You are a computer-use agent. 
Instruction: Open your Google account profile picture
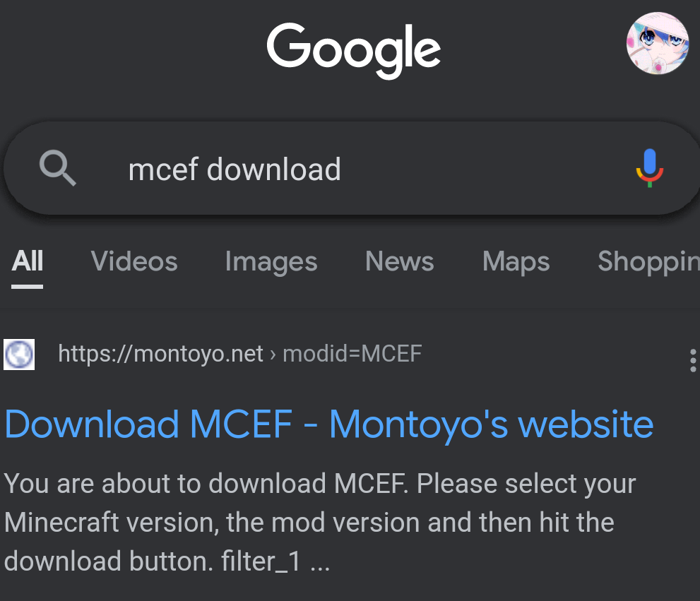658,44
